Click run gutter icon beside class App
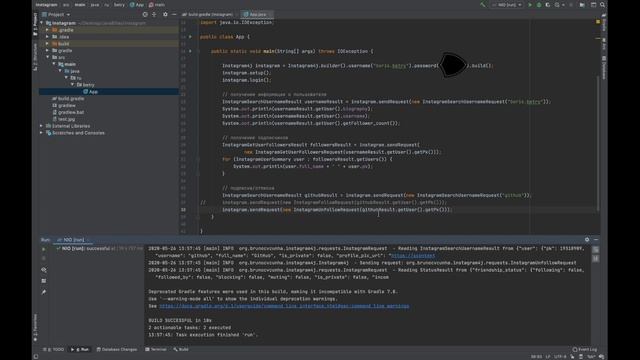 190,37
